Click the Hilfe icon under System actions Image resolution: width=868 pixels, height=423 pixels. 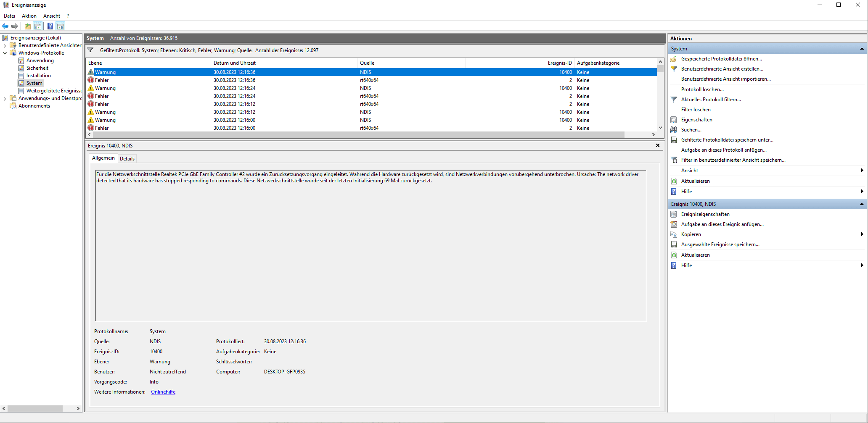pos(674,192)
